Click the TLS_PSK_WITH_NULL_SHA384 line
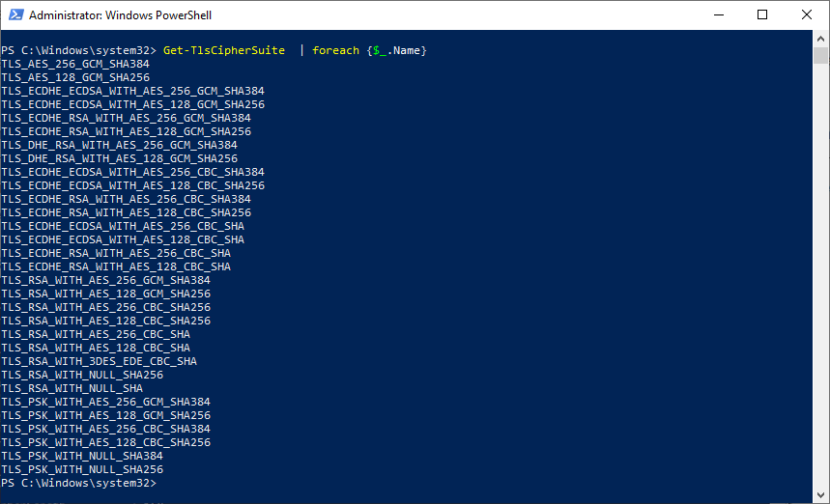The width and height of the screenshot is (830, 504). (x=82, y=456)
